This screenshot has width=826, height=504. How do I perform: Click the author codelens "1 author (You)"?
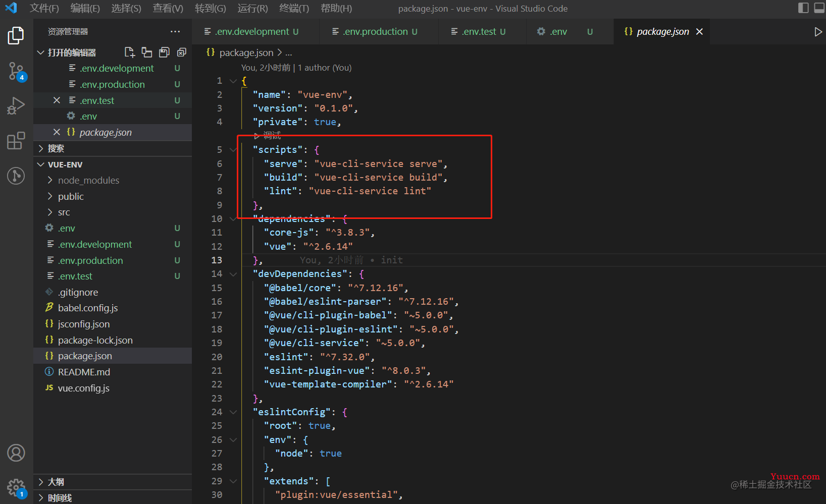click(325, 68)
